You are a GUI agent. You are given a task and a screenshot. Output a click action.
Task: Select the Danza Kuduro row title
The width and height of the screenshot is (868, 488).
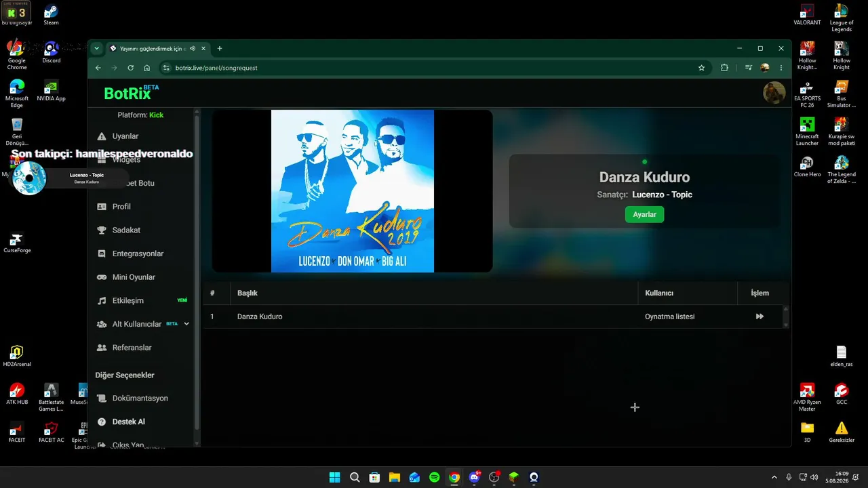pyautogui.click(x=260, y=317)
